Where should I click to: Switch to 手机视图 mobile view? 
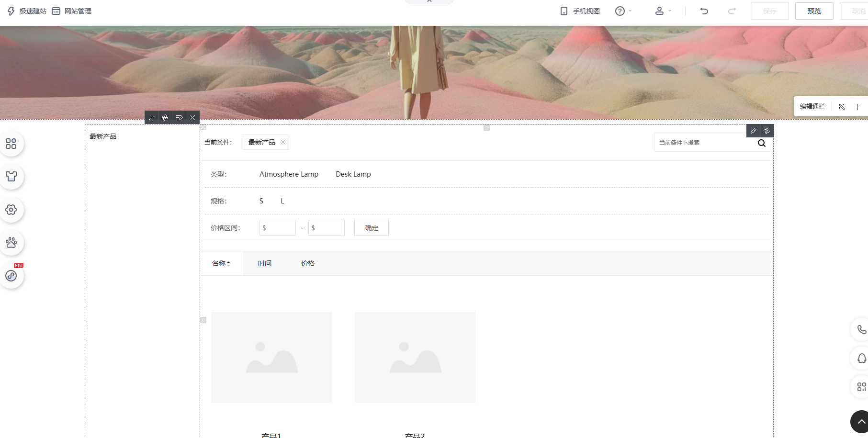pyautogui.click(x=580, y=11)
